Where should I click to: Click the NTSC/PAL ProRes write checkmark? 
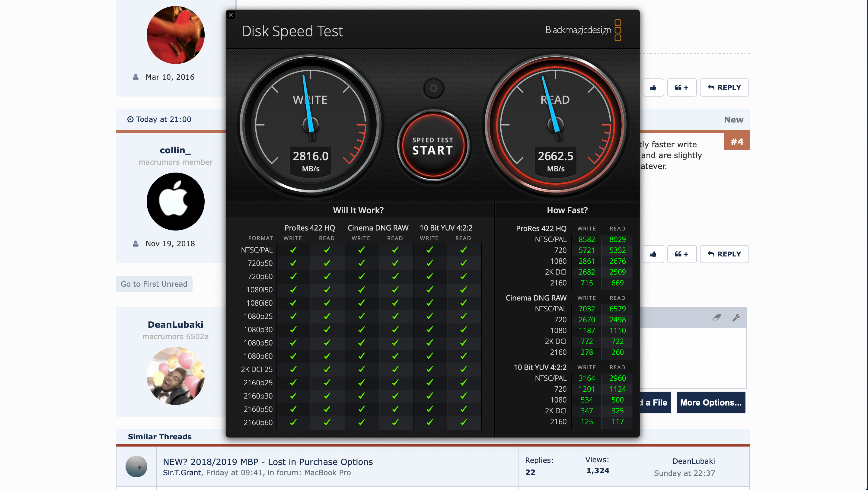[293, 250]
